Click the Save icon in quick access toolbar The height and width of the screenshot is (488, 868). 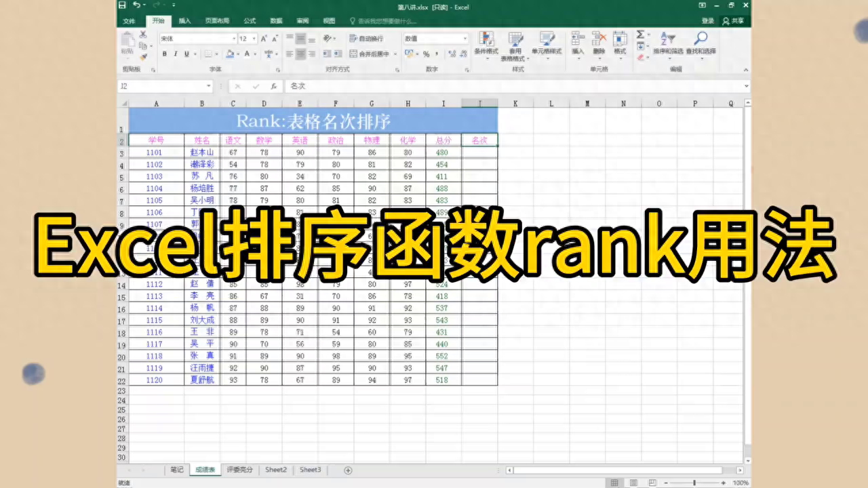click(122, 5)
